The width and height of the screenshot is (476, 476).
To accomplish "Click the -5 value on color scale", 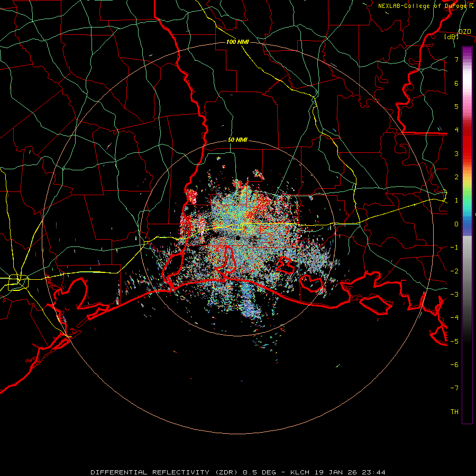I will click(x=454, y=342).
